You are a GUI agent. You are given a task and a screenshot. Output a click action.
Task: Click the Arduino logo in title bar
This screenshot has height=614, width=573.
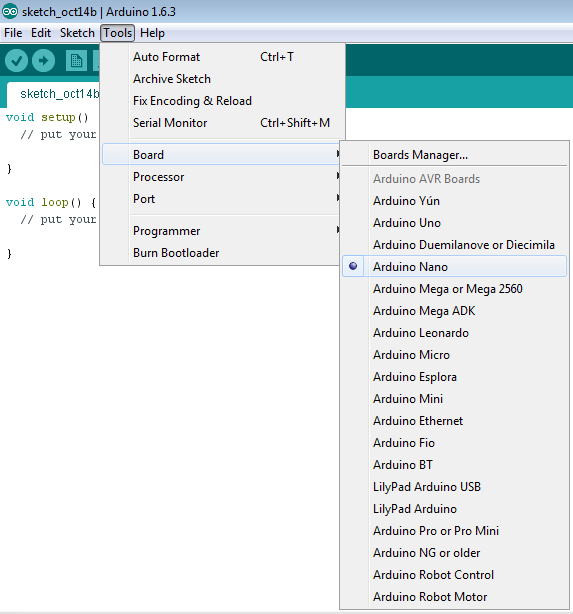pyautogui.click(x=10, y=11)
